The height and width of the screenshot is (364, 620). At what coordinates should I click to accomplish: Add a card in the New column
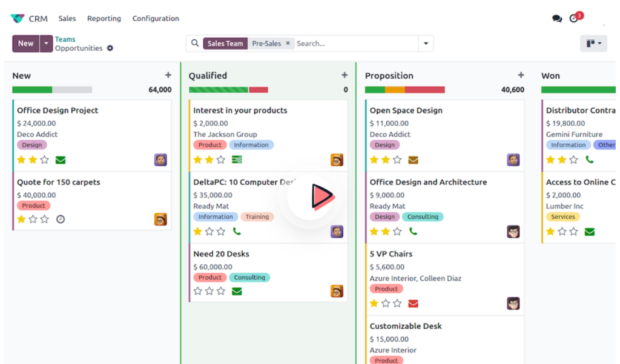pyautogui.click(x=168, y=75)
